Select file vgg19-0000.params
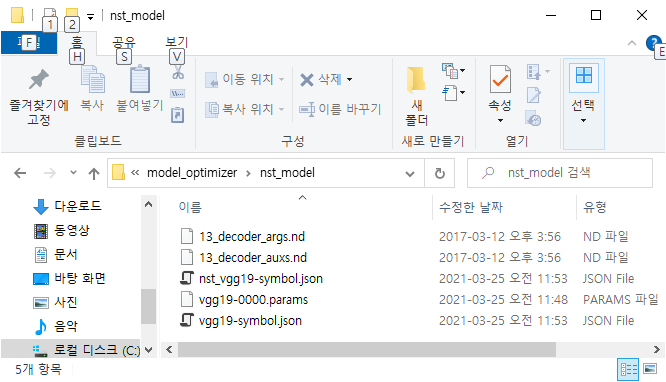This screenshot has height=382, width=666. click(253, 300)
